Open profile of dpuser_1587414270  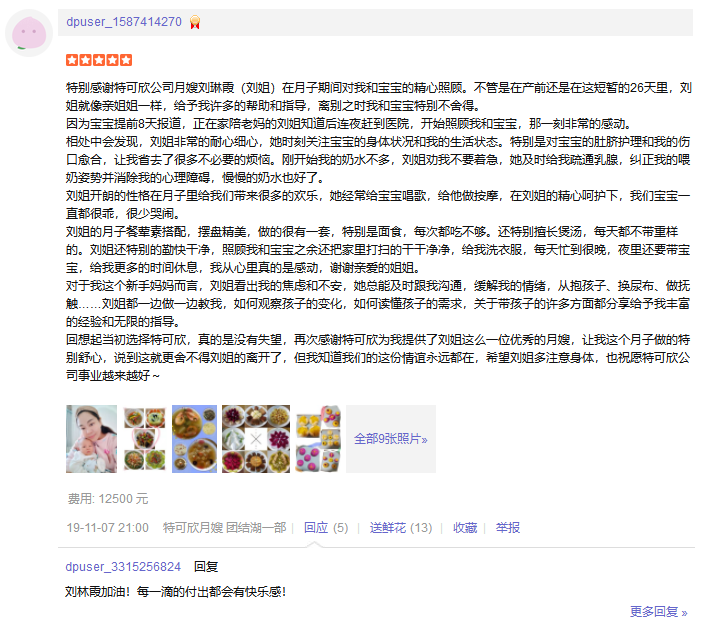pos(124,22)
